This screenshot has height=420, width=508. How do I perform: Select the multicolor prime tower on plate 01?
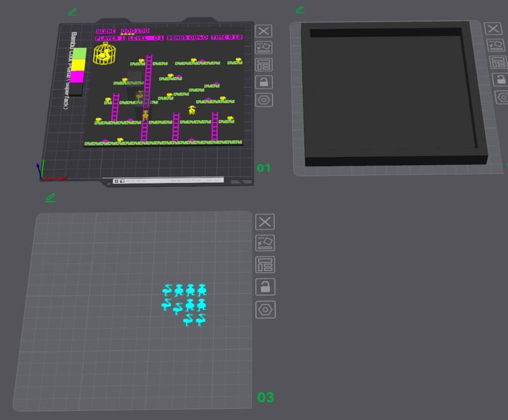tap(77, 71)
